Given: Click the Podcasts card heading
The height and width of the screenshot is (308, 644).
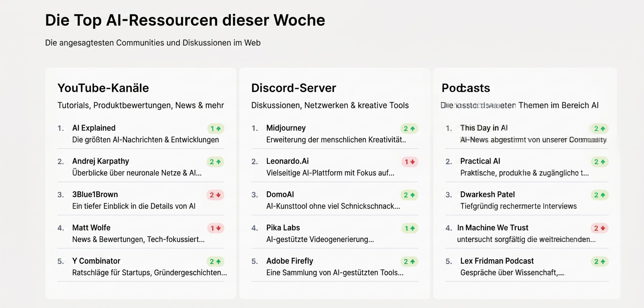Looking at the screenshot, I should pyautogui.click(x=466, y=88).
